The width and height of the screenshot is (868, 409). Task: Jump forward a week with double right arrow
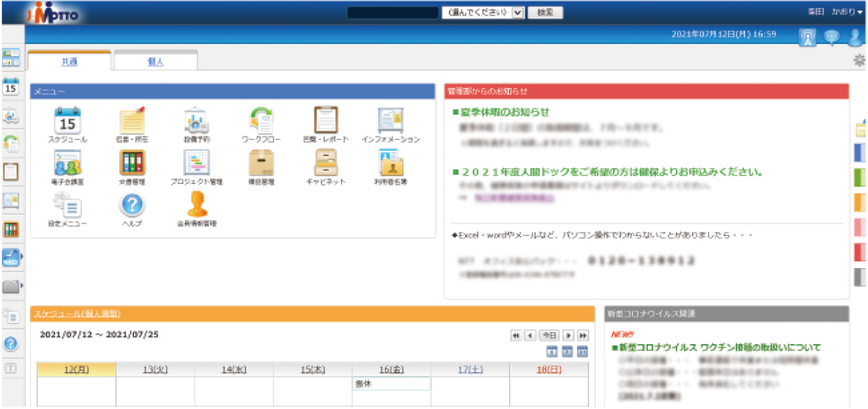click(583, 335)
